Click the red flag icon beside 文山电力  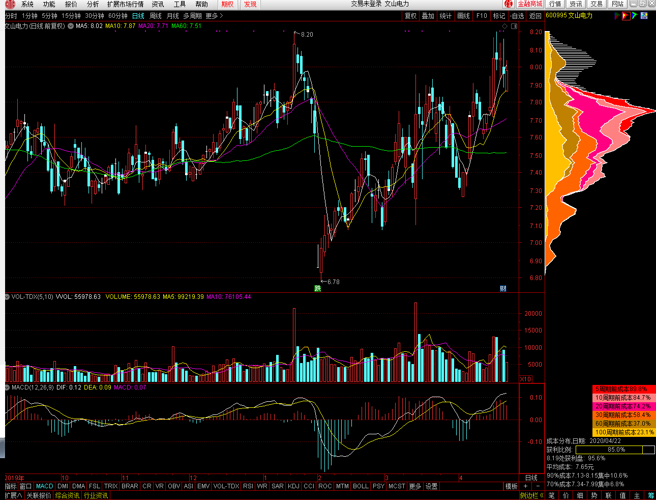coord(618,16)
